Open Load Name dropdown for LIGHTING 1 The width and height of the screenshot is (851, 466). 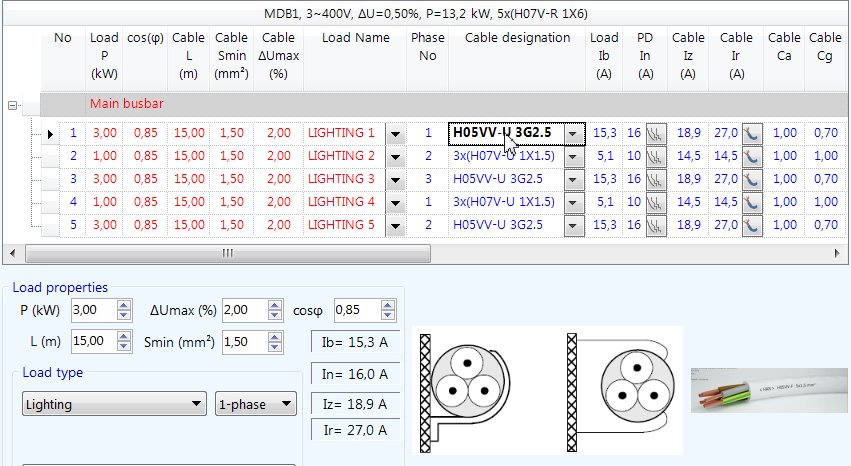pos(396,133)
